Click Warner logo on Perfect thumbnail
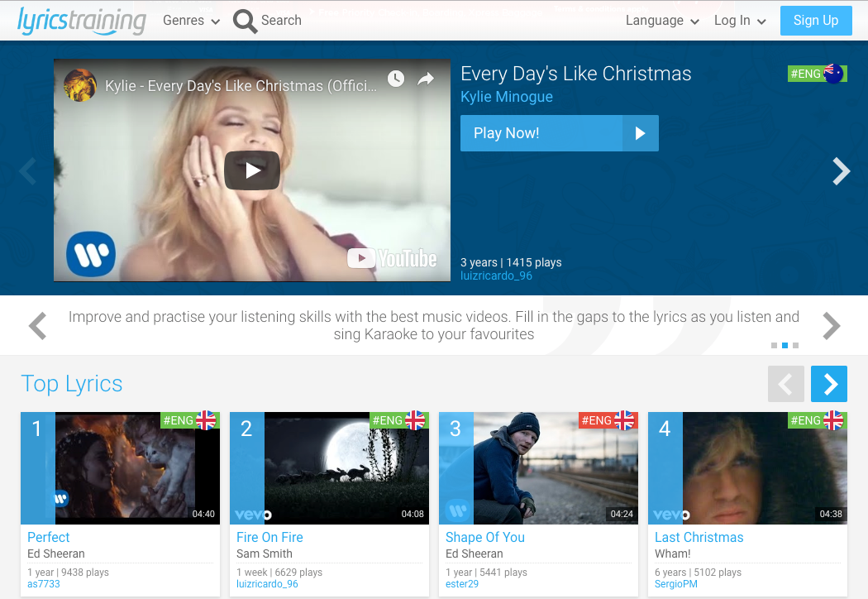 pyautogui.click(x=60, y=499)
